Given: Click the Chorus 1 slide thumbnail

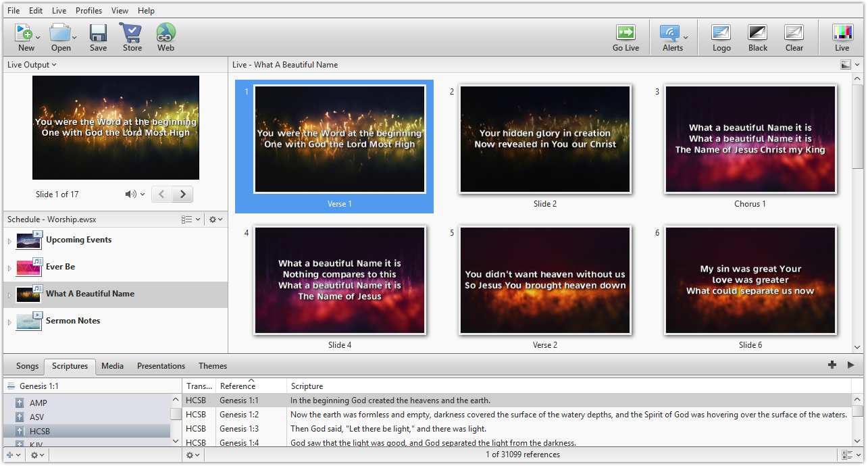Looking at the screenshot, I should click(x=750, y=140).
